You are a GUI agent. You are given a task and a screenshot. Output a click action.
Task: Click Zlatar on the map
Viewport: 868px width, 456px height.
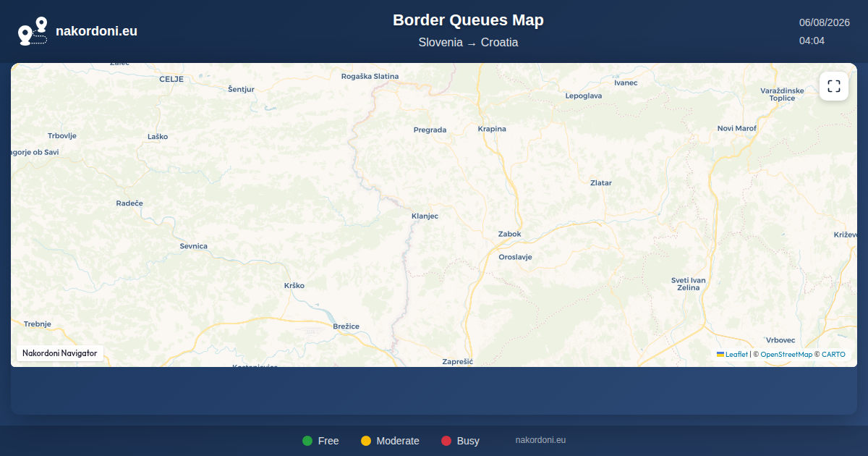[x=601, y=183]
